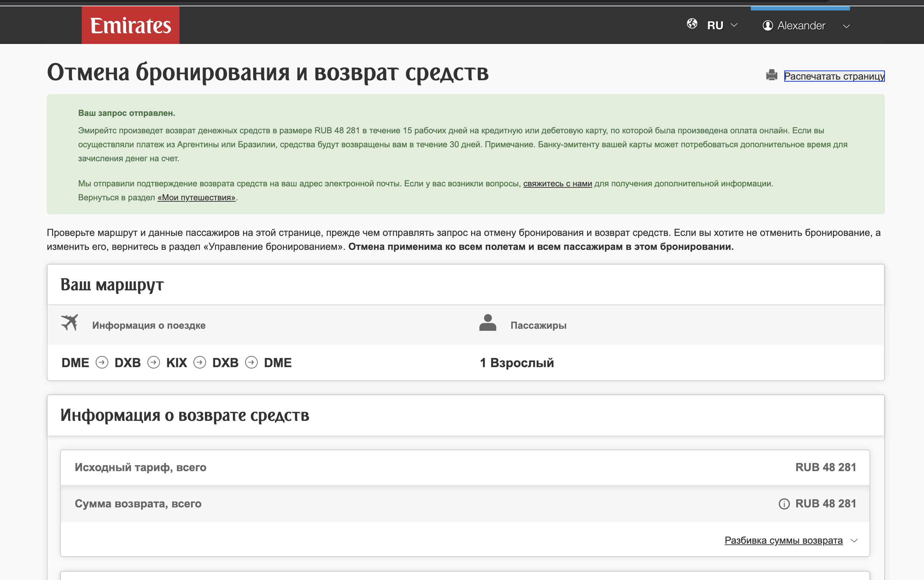
Task: Click the Ваш маршрут heading
Action: click(112, 285)
